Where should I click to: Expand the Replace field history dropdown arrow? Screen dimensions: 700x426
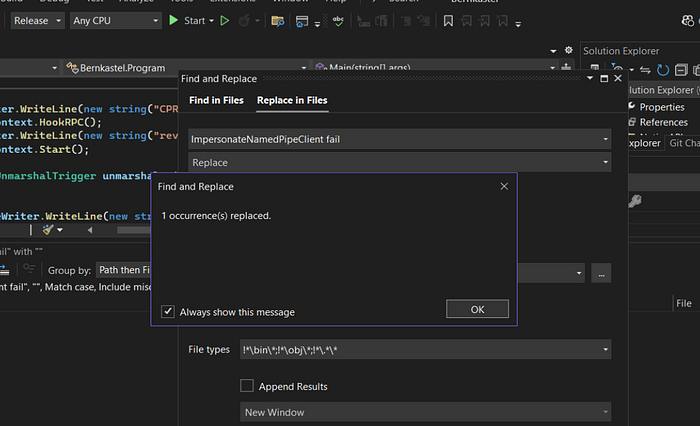tap(605, 162)
